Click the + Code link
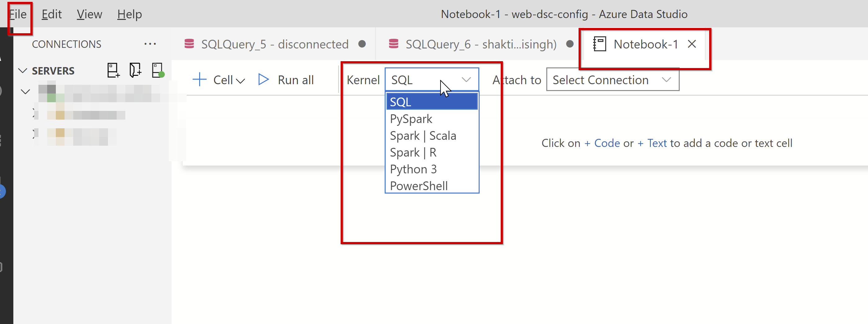 602,143
